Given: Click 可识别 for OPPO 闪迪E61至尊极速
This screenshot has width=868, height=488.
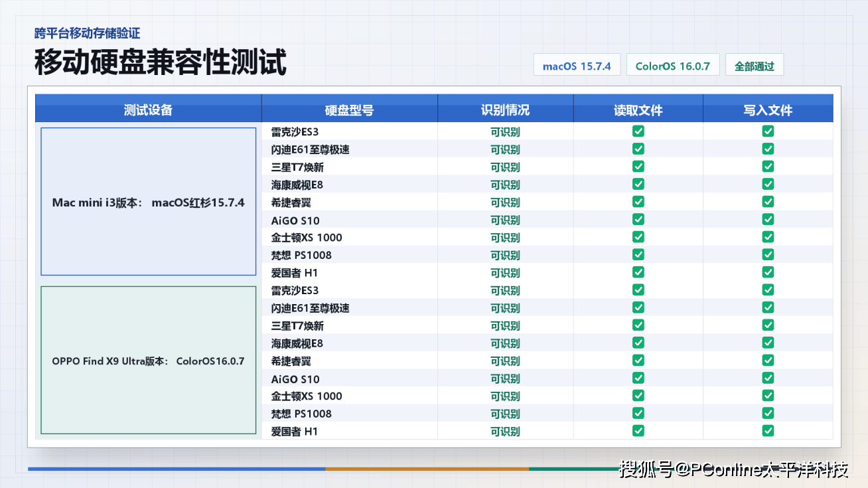Looking at the screenshot, I should 505,308.
